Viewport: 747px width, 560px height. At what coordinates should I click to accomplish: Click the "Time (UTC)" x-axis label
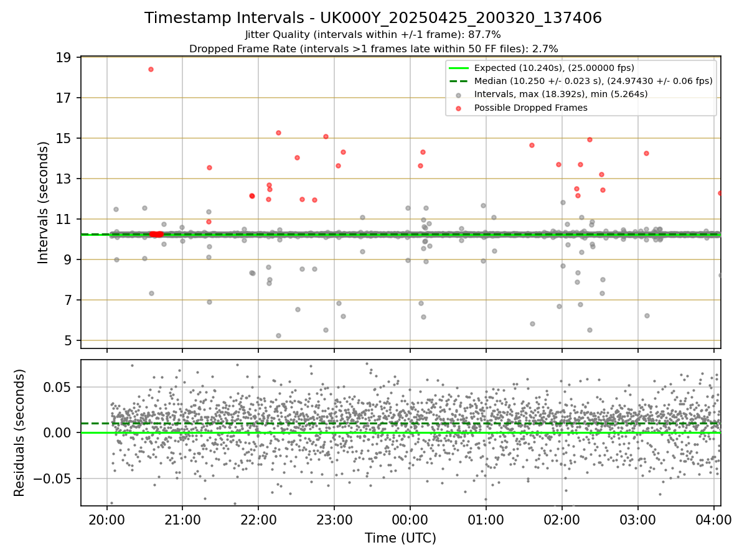400,538
